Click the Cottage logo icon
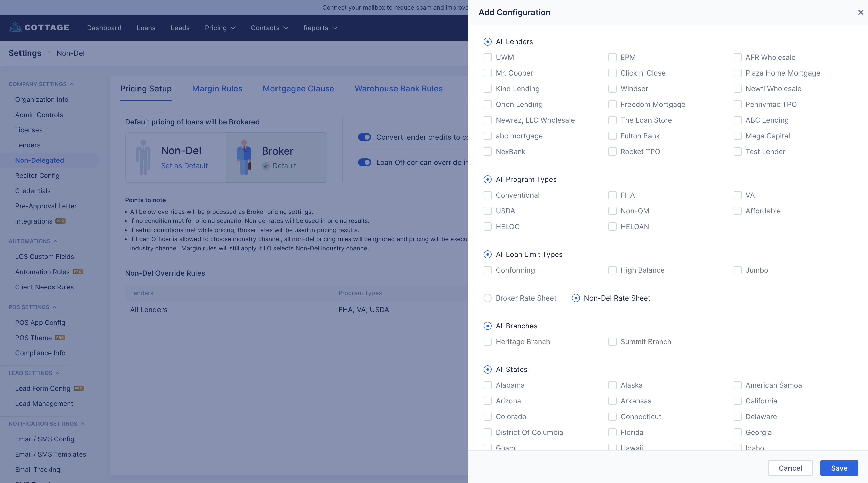 [x=15, y=27]
